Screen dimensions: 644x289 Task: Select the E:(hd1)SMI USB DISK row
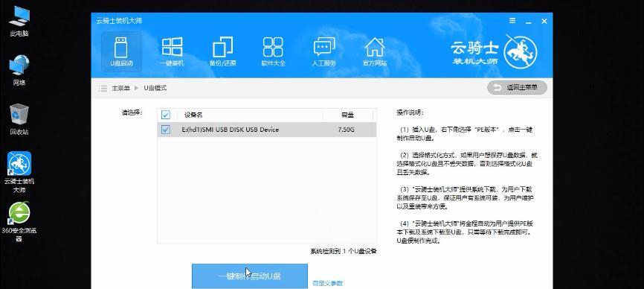(x=266, y=130)
